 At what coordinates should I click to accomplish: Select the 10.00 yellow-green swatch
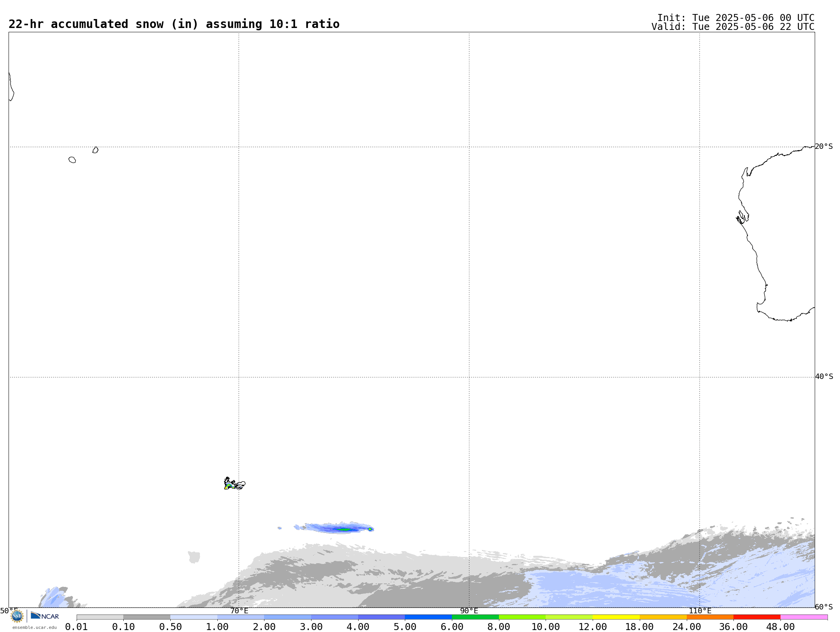(x=569, y=617)
